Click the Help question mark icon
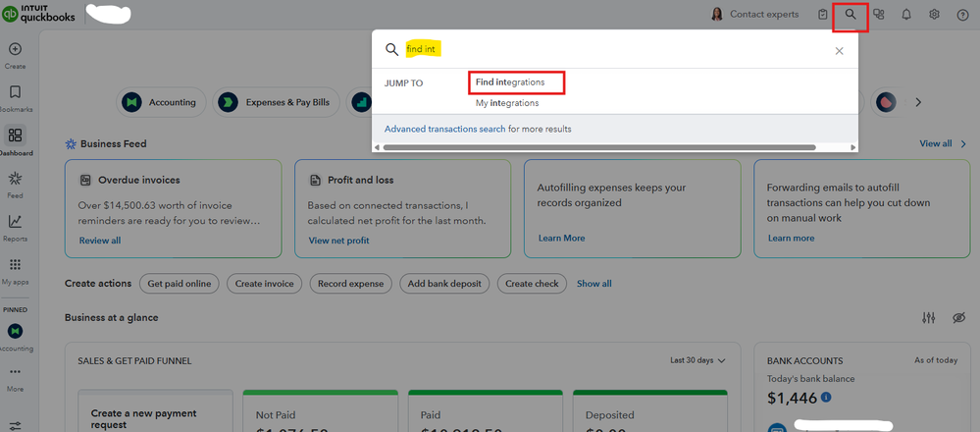The width and height of the screenshot is (980, 432). pos(962,15)
